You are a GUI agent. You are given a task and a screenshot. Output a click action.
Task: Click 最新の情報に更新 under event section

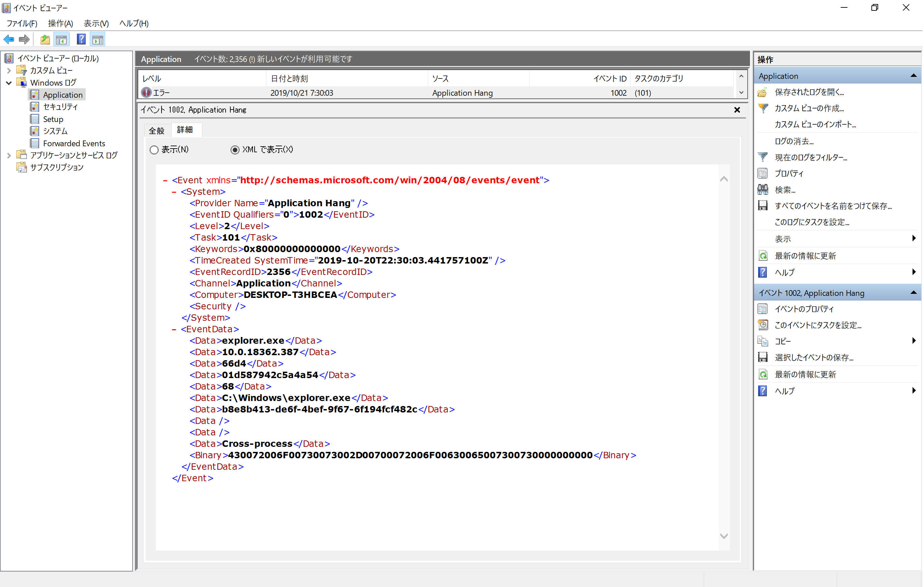tap(805, 375)
